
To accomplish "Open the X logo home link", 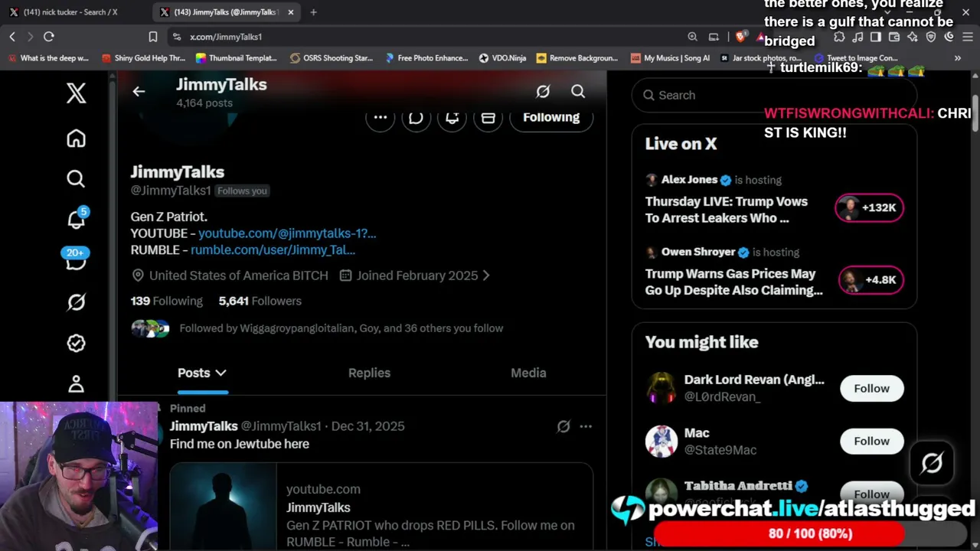I will point(76,93).
